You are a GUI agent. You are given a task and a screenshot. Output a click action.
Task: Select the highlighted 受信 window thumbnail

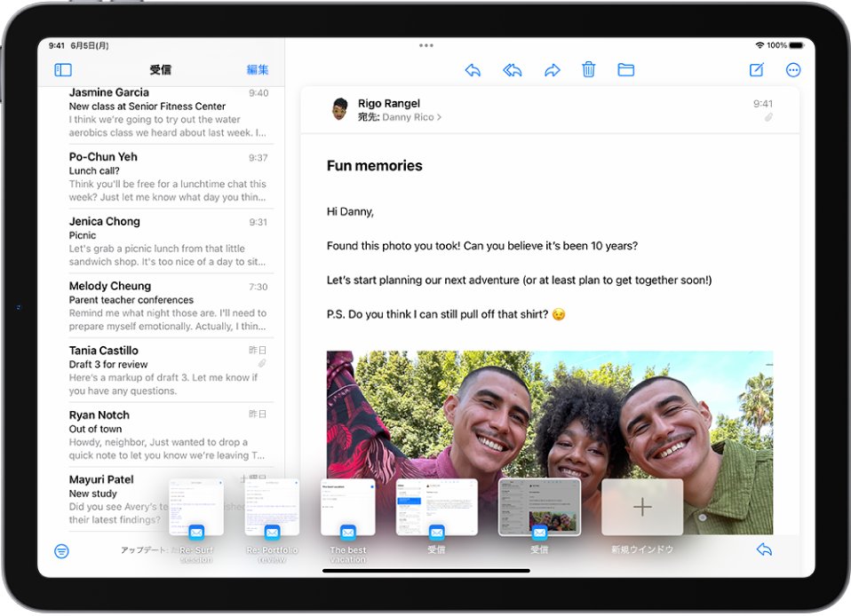(x=539, y=507)
